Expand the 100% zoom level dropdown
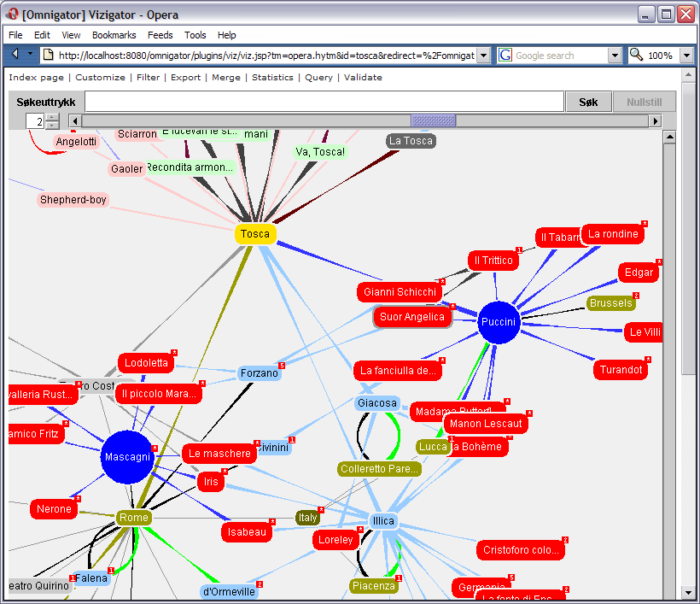Image resolution: width=700 pixels, height=604 pixels. (686, 56)
